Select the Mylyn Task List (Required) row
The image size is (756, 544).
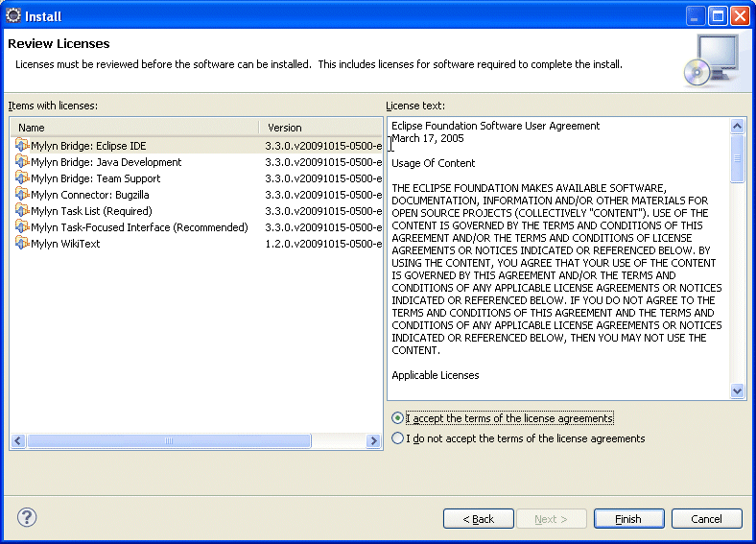[x=197, y=211]
